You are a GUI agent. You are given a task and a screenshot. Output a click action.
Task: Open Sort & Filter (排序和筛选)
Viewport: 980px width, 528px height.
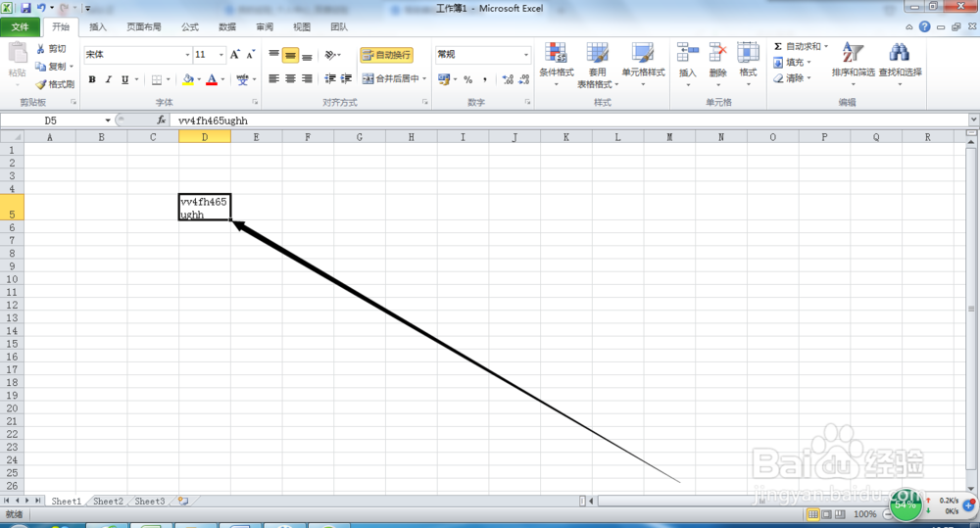coord(854,65)
